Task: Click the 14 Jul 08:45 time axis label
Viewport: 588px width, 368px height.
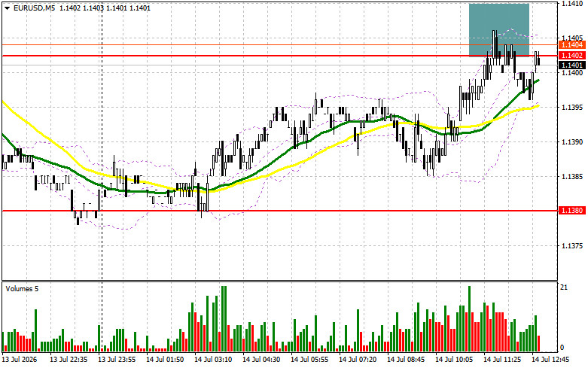Action: pos(406,360)
